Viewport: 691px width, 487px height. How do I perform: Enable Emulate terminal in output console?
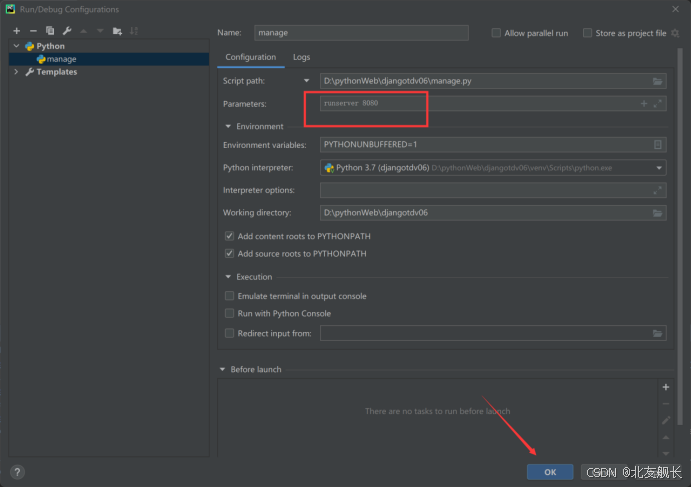(x=229, y=296)
